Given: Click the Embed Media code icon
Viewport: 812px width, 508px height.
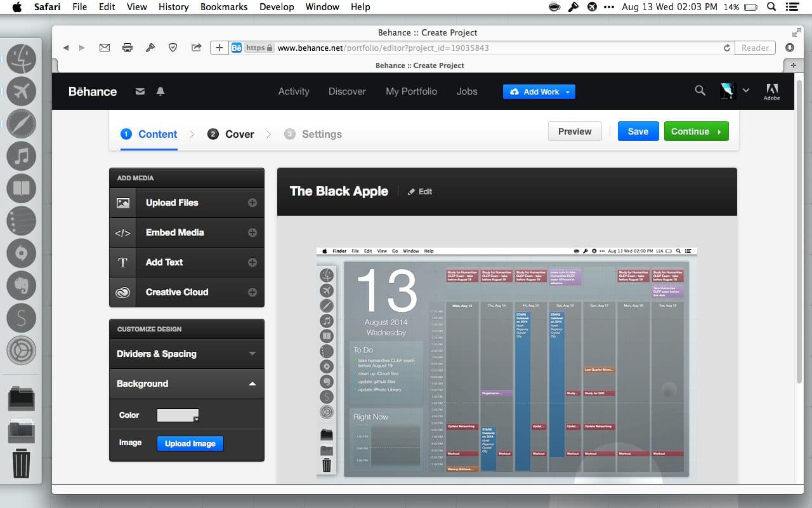Looking at the screenshot, I should pyautogui.click(x=122, y=233).
